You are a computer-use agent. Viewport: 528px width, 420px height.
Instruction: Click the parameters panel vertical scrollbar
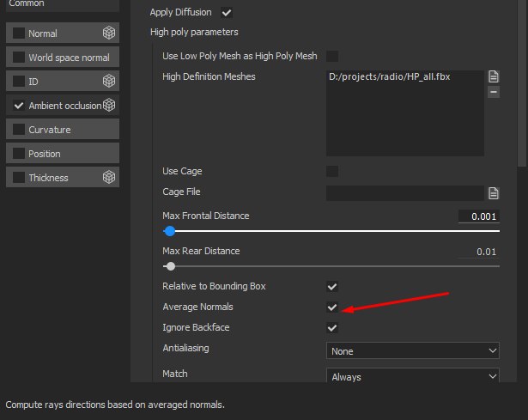point(521,82)
